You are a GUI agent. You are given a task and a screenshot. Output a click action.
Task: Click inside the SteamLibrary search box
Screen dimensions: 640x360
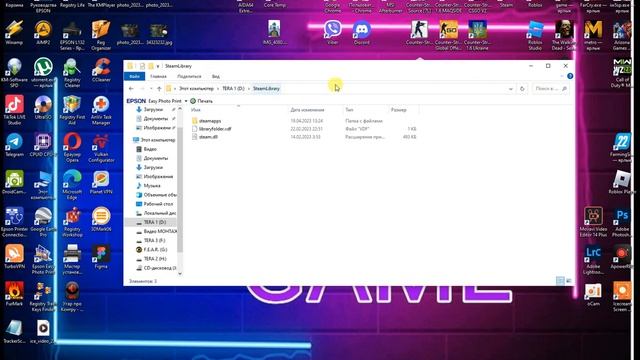point(550,89)
